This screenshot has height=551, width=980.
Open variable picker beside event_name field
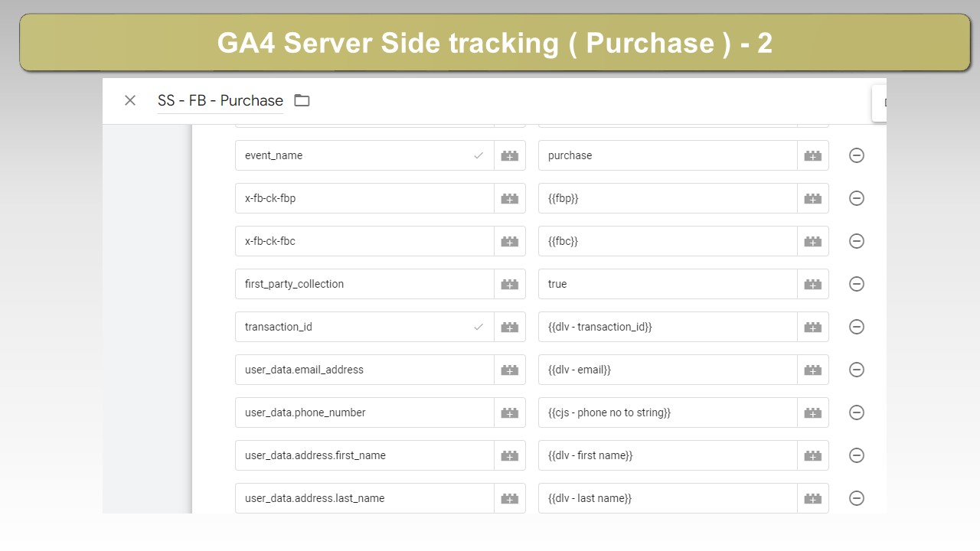510,155
